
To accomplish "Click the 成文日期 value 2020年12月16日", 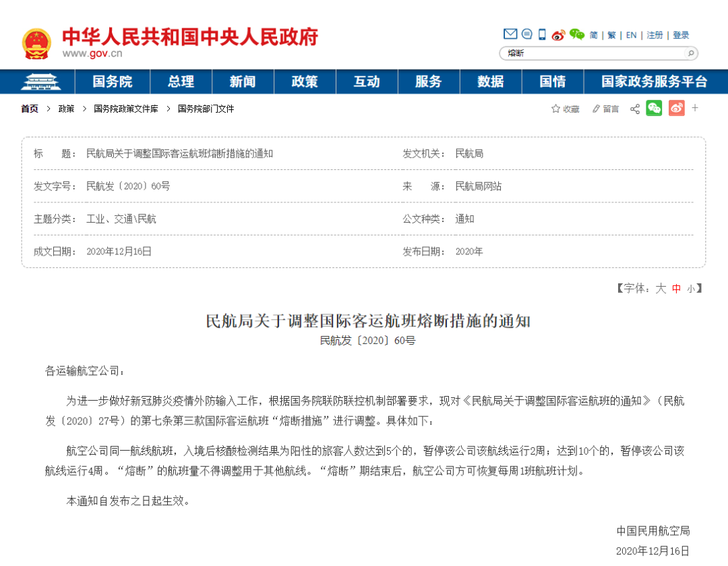I will pos(119,252).
